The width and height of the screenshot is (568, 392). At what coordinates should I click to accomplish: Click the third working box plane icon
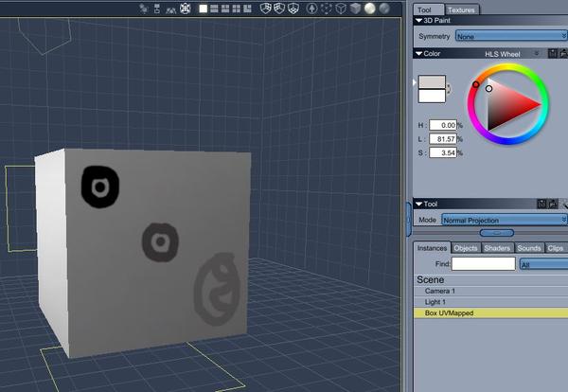(293, 9)
